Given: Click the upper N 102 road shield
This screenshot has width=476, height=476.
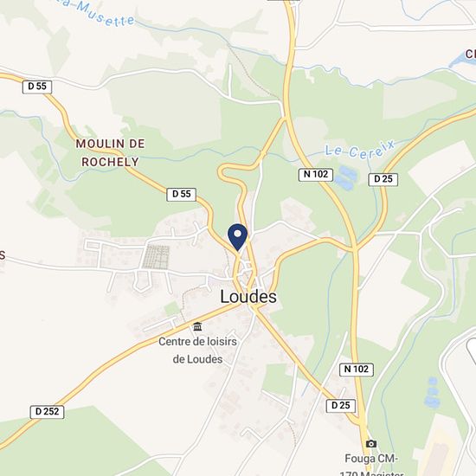Looking at the screenshot, I should click(x=316, y=175).
